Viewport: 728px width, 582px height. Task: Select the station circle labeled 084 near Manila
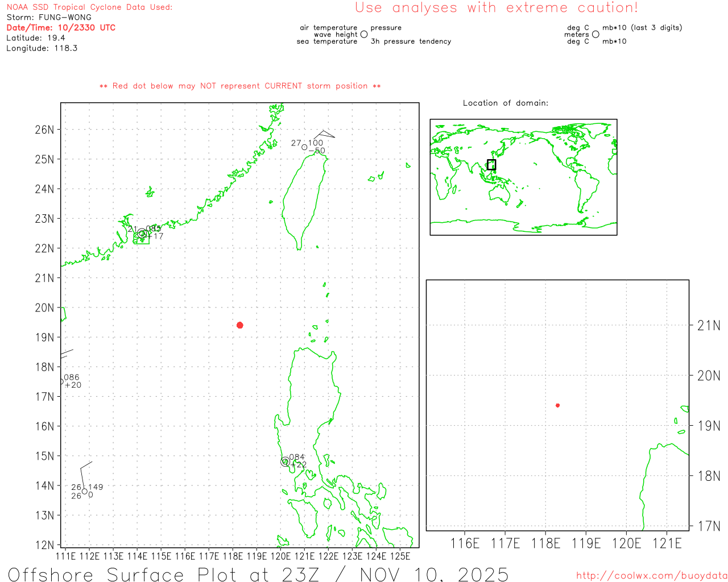(285, 462)
